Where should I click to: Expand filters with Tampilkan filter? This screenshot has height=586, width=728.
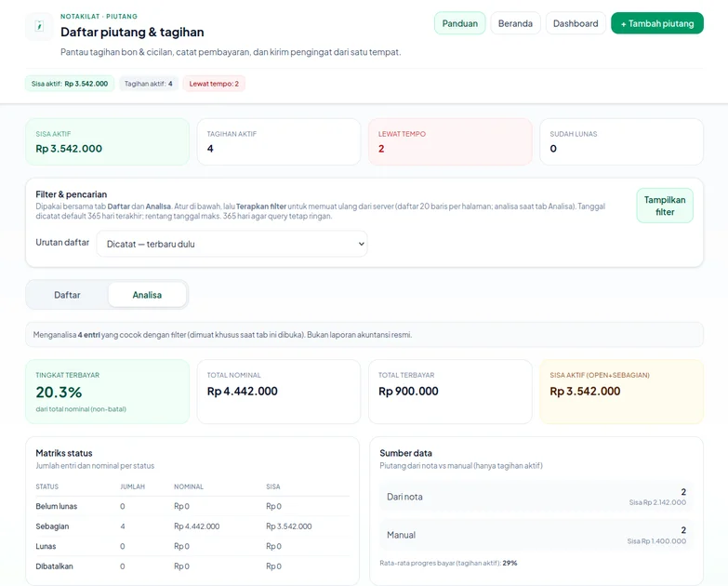click(x=665, y=206)
